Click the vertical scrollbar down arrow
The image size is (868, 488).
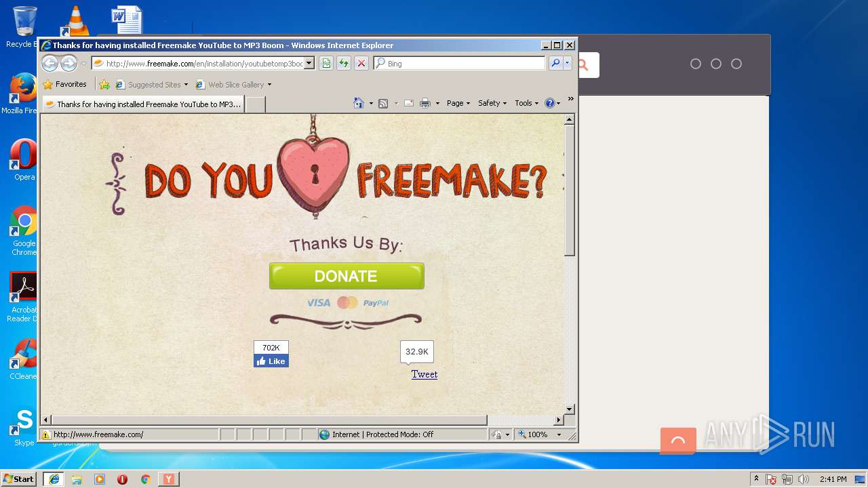(570, 409)
